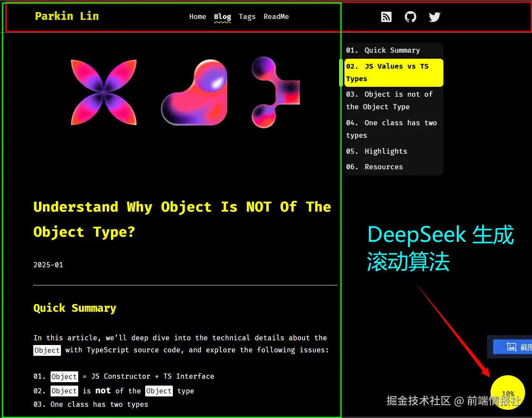
Task: Click the Parkin Lin site logo
Action: pyautogui.click(x=67, y=16)
